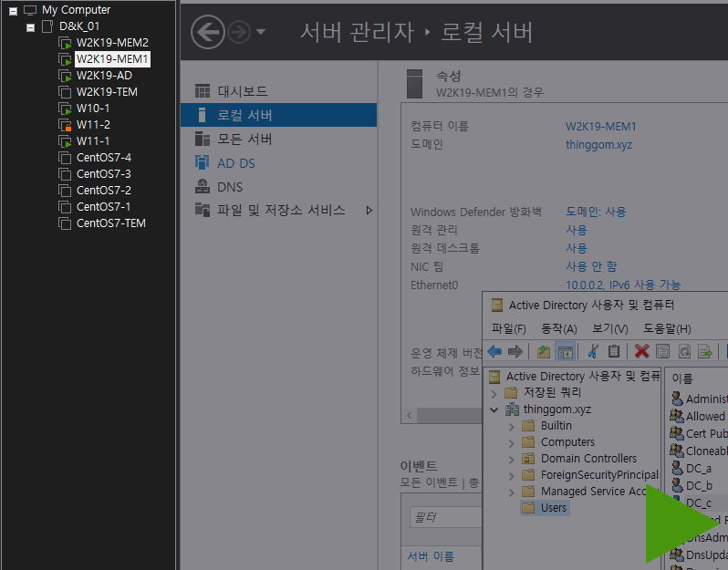The image size is (728, 570).
Task: Click the 원격 관리 사용 link
Action: (577, 230)
